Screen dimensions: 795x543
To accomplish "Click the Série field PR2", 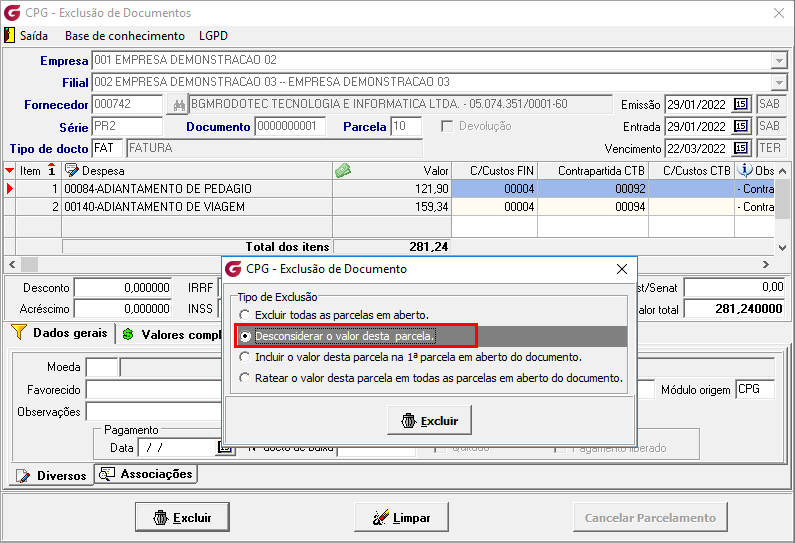I will (x=128, y=126).
